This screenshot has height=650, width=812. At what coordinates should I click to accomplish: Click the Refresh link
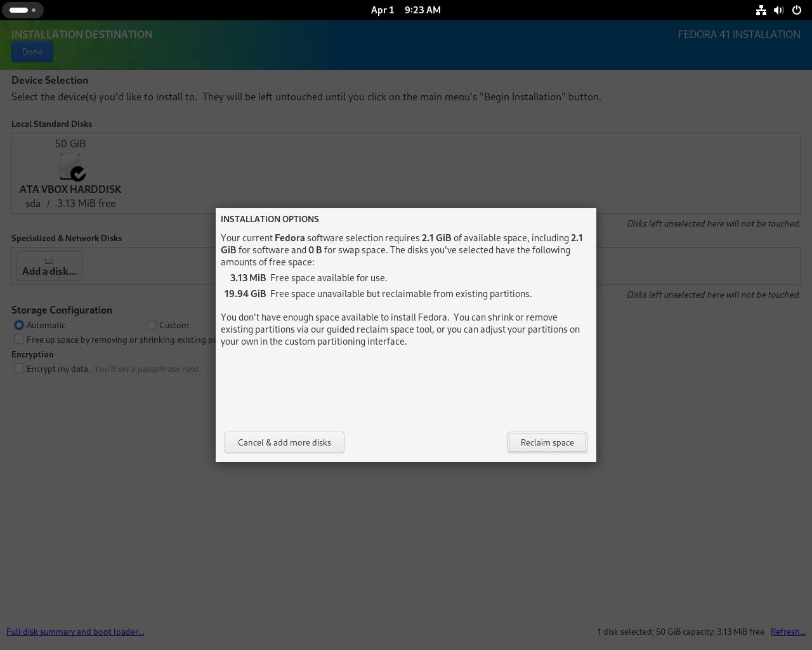pos(788,632)
